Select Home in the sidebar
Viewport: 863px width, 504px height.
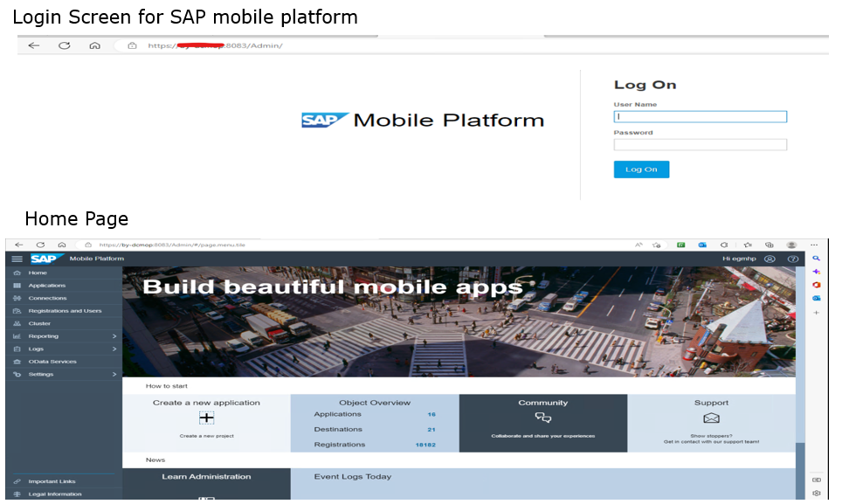click(38, 273)
